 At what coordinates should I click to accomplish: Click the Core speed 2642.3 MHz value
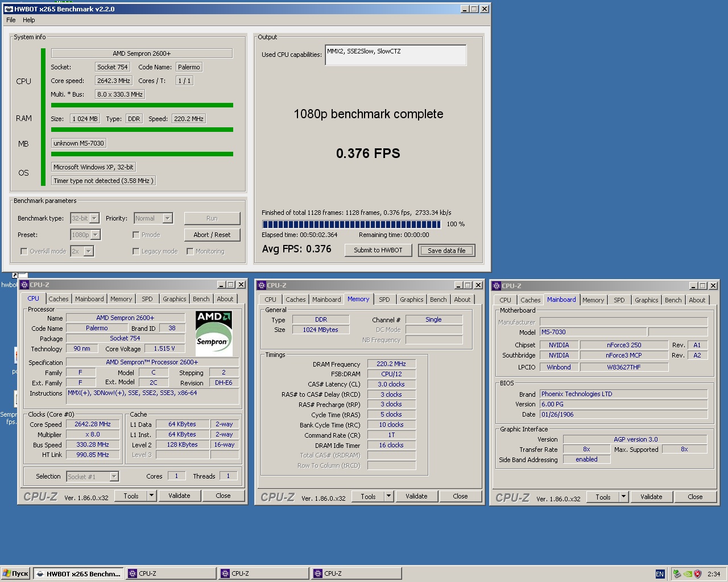coord(114,81)
